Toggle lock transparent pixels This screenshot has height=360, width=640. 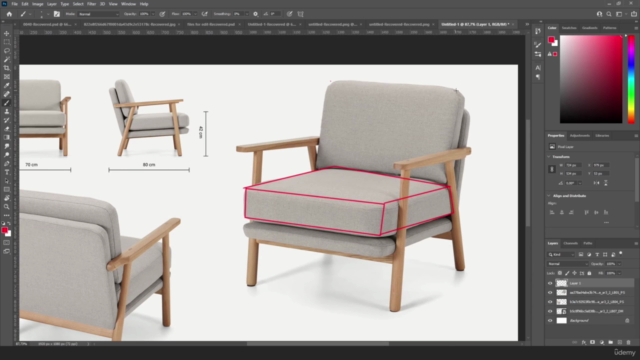click(x=560, y=273)
